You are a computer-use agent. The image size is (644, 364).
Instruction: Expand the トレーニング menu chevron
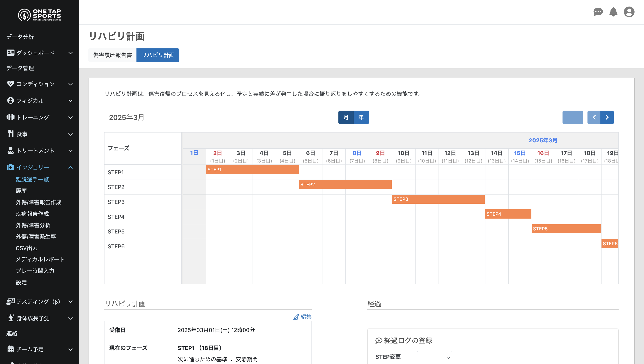point(71,117)
